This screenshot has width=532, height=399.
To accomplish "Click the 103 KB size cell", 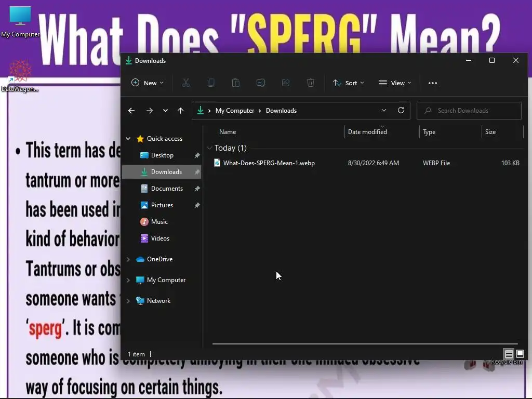I will [x=510, y=163].
